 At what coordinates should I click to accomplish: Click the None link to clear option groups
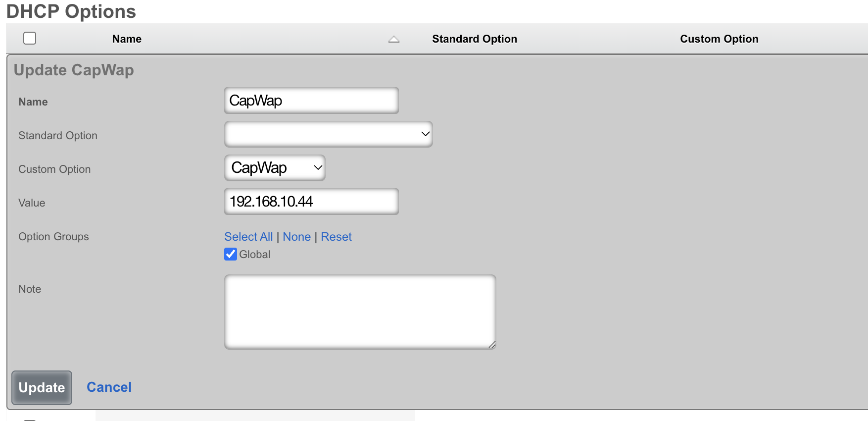(x=297, y=237)
